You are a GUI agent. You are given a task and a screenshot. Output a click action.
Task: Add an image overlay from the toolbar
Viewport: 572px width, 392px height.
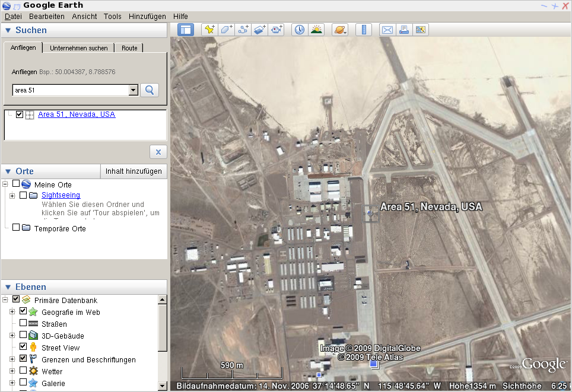260,30
